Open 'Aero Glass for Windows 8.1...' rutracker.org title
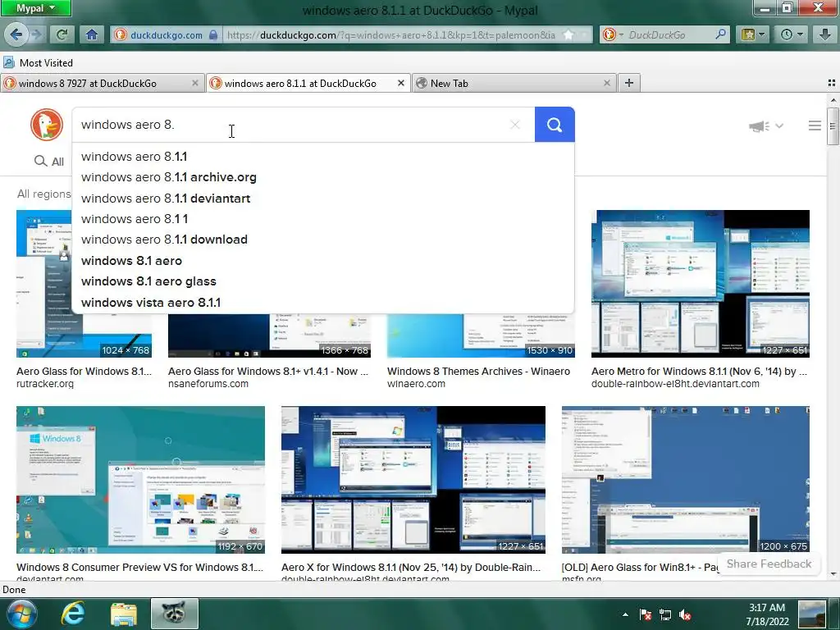 pos(84,372)
